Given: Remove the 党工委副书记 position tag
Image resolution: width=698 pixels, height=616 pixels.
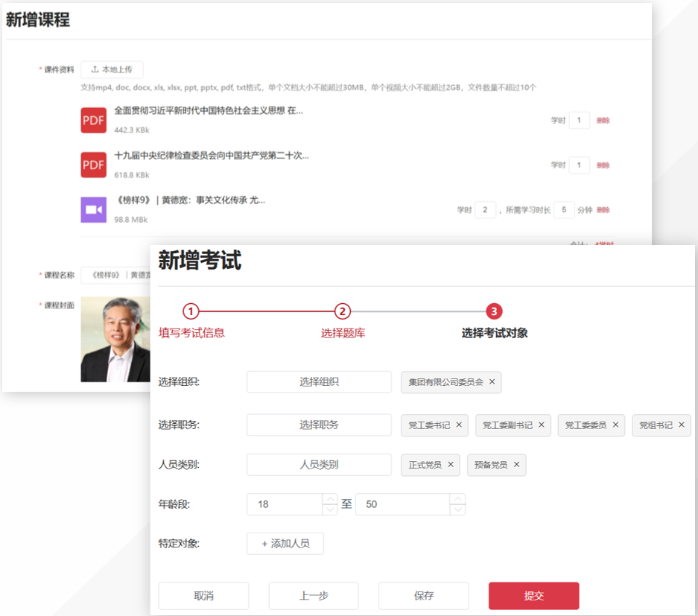Looking at the screenshot, I should tap(542, 425).
